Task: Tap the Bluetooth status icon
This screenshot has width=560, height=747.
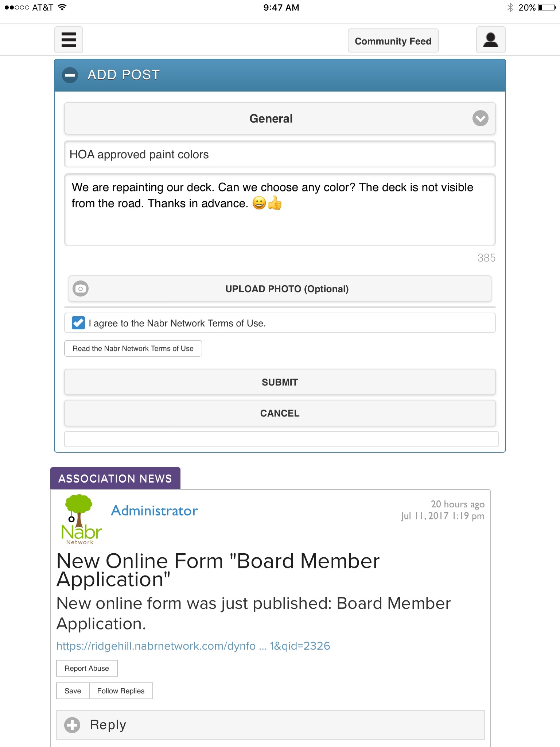Action: point(510,7)
